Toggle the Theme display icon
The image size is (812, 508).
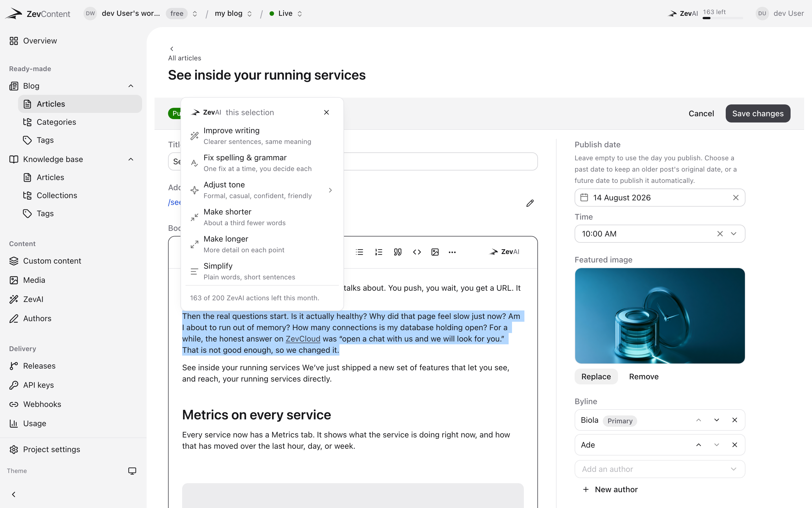132,471
